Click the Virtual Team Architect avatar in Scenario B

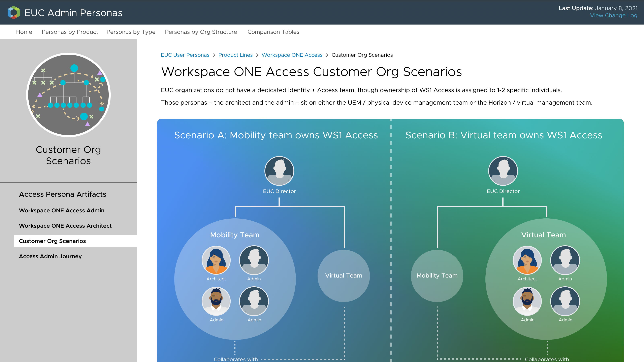point(527,260)
